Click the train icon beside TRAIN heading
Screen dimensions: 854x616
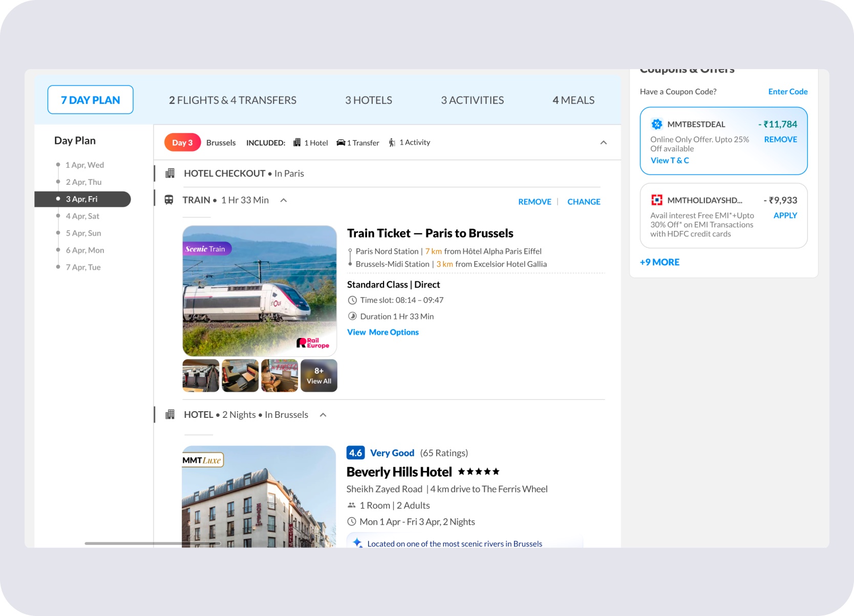point(169,200)
